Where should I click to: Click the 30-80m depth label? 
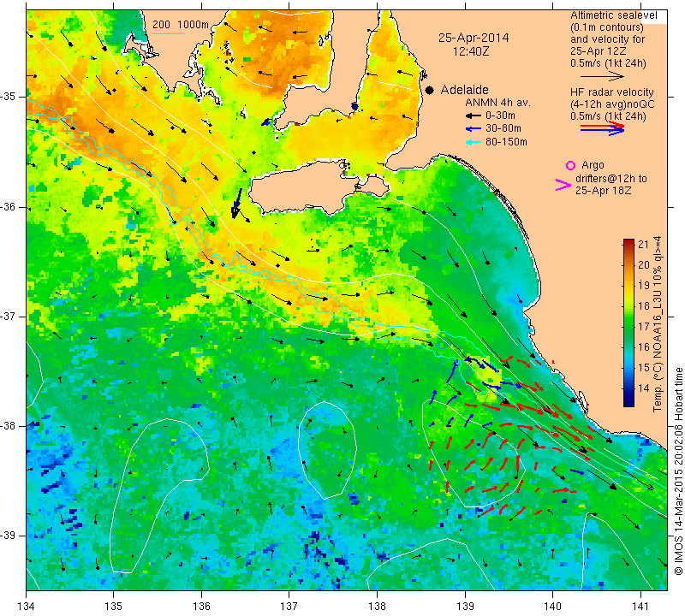(503, 128)
